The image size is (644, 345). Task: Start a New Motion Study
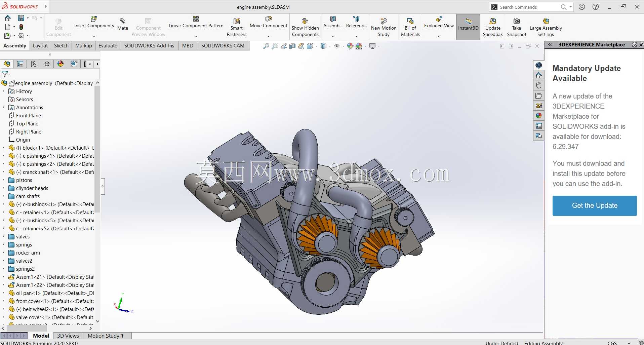point(384,27)
